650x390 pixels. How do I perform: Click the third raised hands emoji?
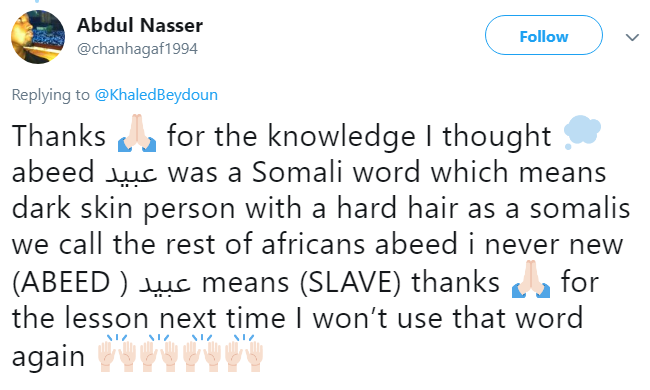[x=202, y=353]
